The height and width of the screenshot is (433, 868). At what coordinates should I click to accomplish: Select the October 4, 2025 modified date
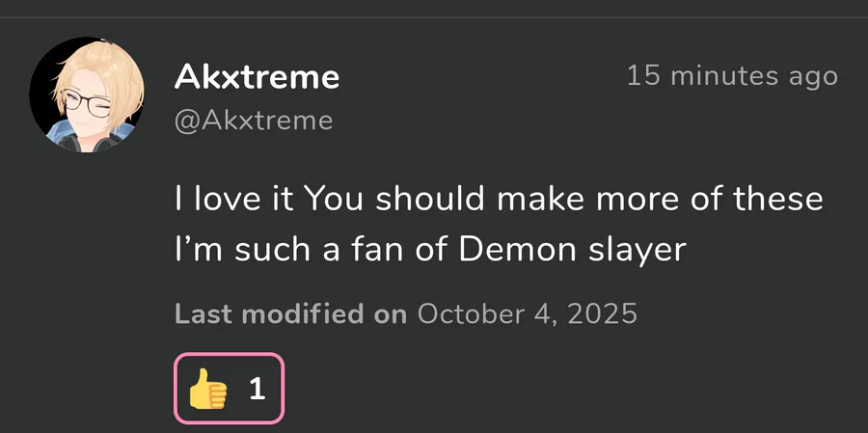tap(528, 314)
